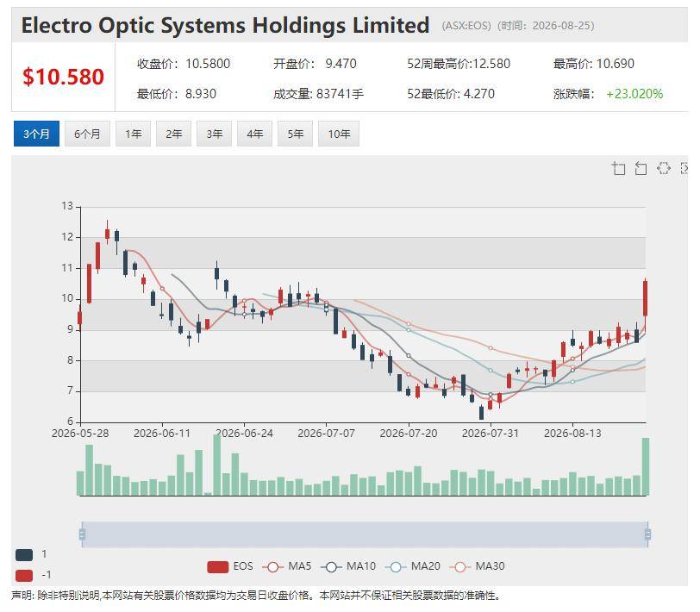Viewport: 700px width, 612px height.
Task: Choose the 1年 period tab
Action: point(133,134)
